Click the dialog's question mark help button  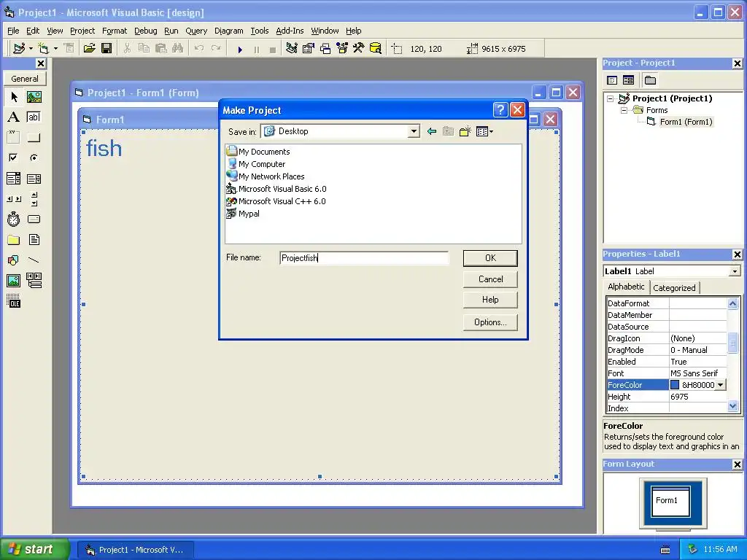[x=500, y=110]
